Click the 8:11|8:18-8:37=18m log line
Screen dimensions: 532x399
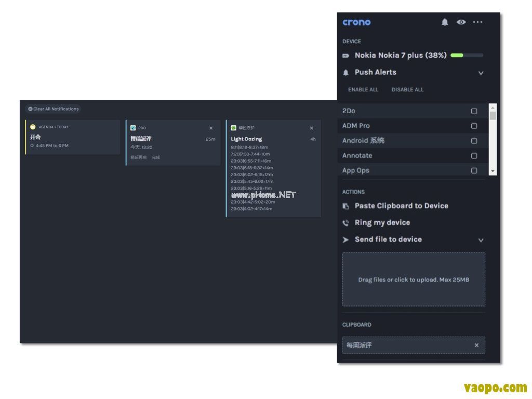249,148
